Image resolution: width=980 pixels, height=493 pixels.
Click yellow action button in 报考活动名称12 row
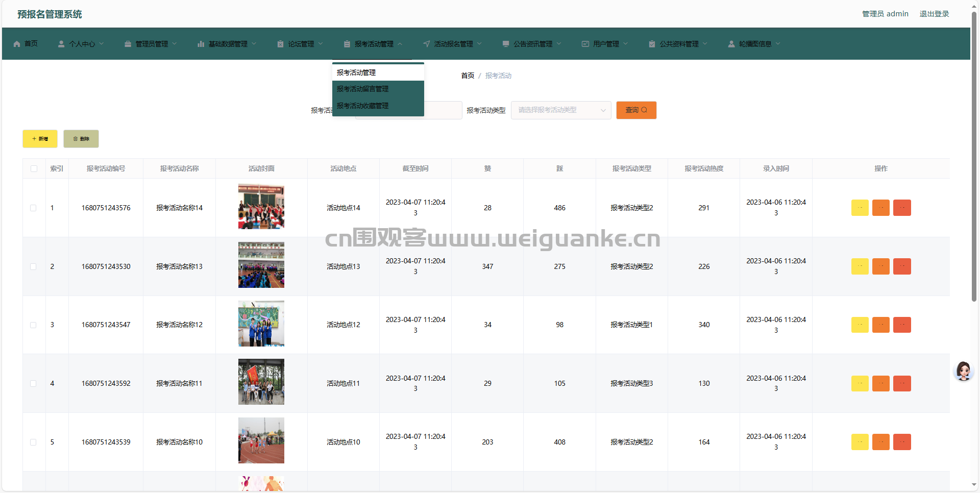860,325
